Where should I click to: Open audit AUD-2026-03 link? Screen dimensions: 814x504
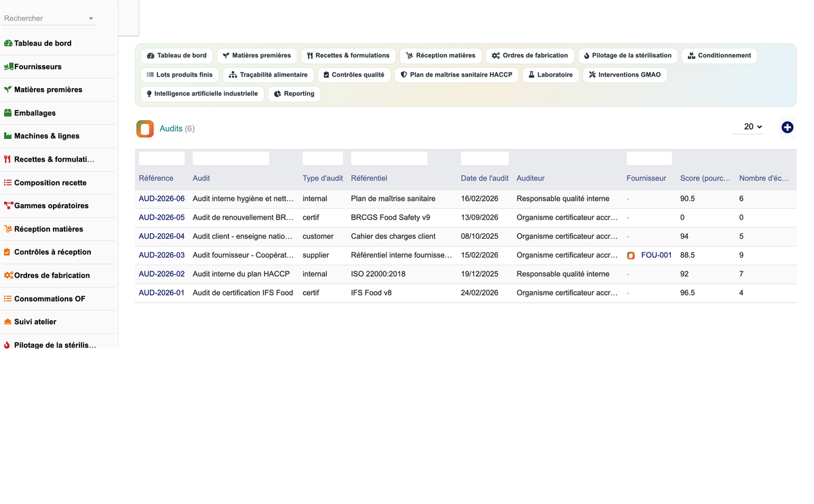coord(161,255)
